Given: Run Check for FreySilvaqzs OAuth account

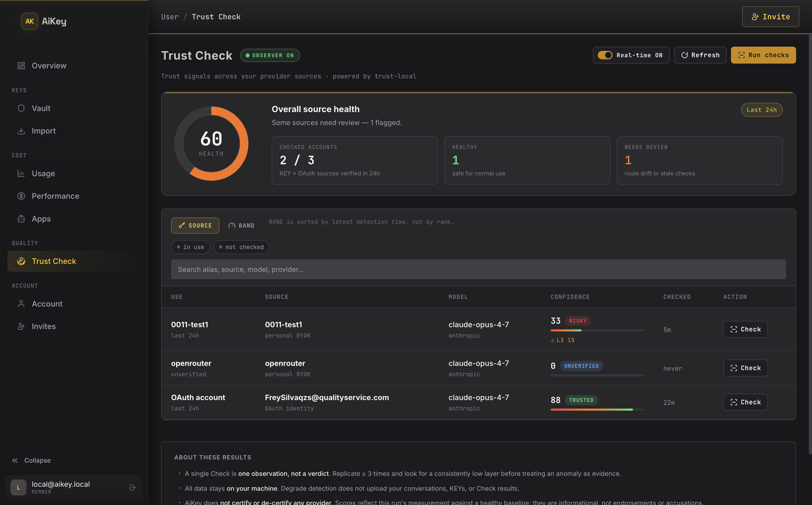Looking at the screenshot, I should (x=745, y=402).
